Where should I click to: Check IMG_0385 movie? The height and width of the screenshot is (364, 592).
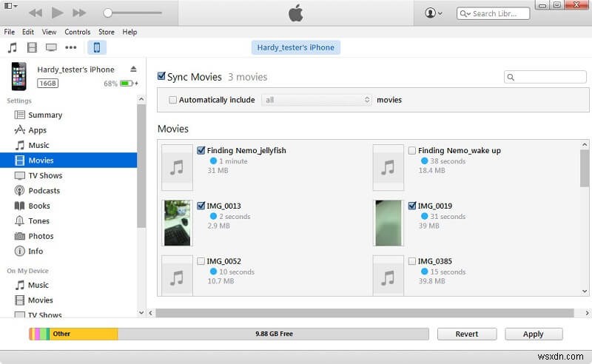click(412, 261)
